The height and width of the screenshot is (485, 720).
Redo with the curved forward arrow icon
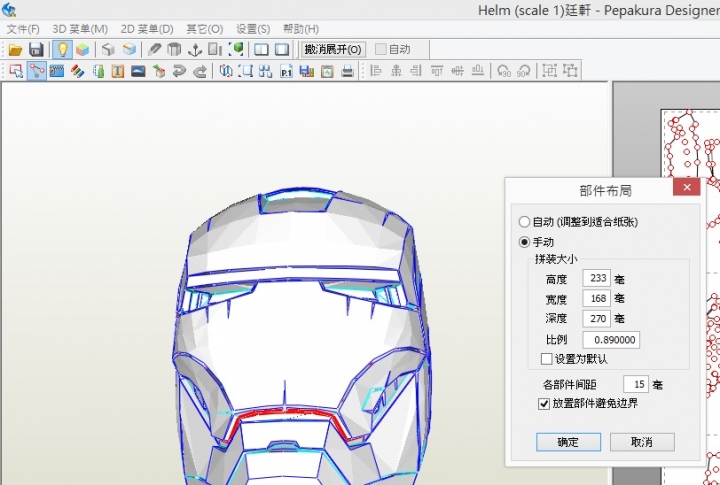tap(200, 71)
